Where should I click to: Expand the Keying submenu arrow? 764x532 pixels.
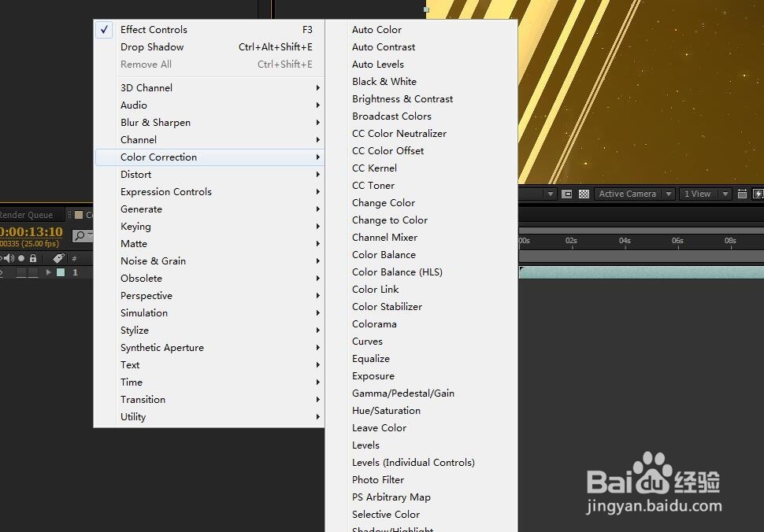317,227
